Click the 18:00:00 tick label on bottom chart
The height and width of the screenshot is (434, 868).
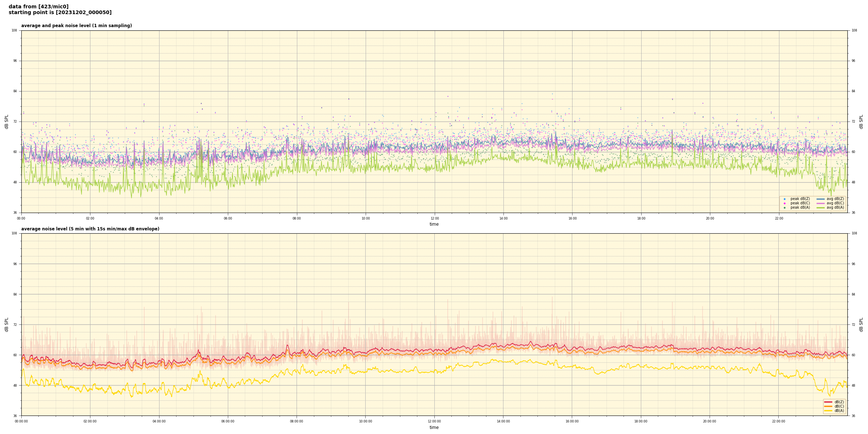[641, 421]
